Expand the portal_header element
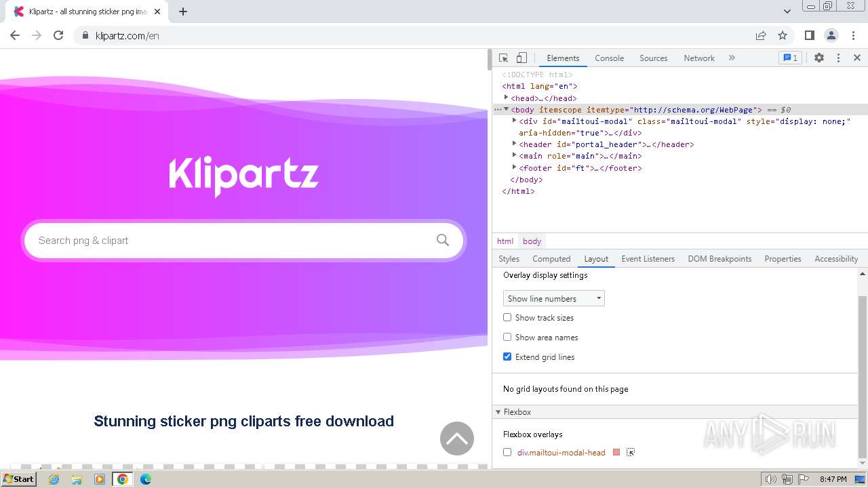Viewport: 868px width, 488px height. click(514, 144)
